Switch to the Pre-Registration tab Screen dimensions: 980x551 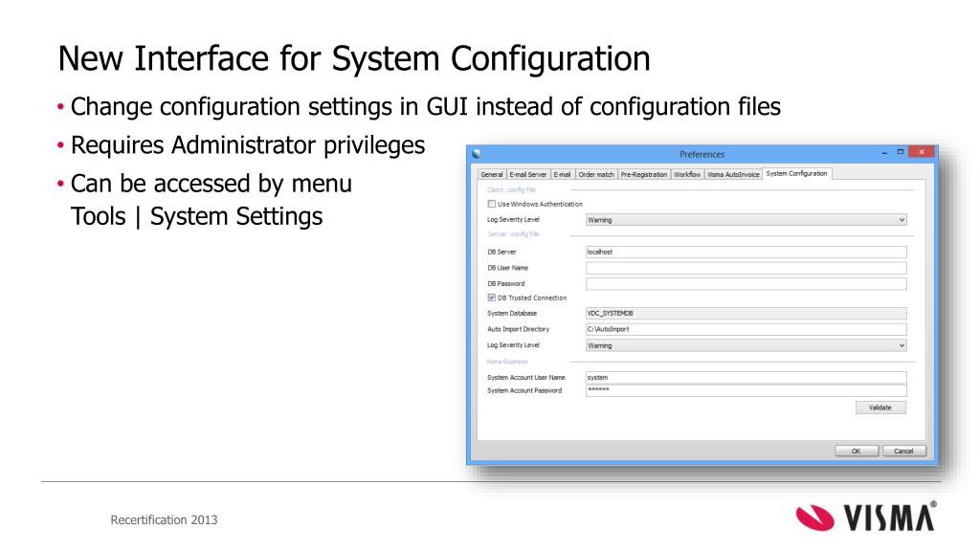point(644,174)
